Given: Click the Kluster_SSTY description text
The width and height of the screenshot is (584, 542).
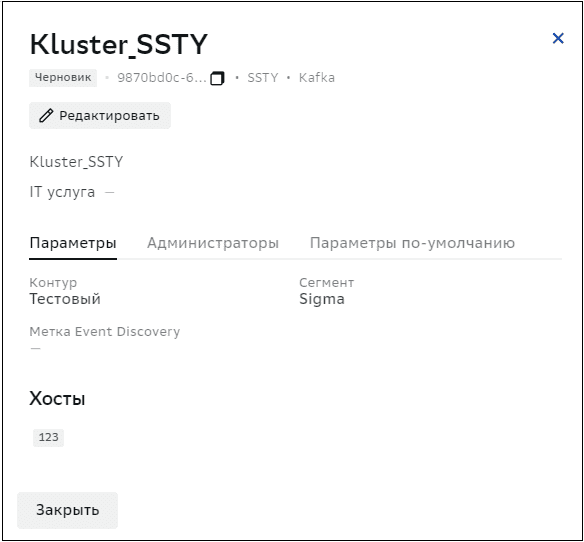Looking at the screenshot, I should point(76,162).
